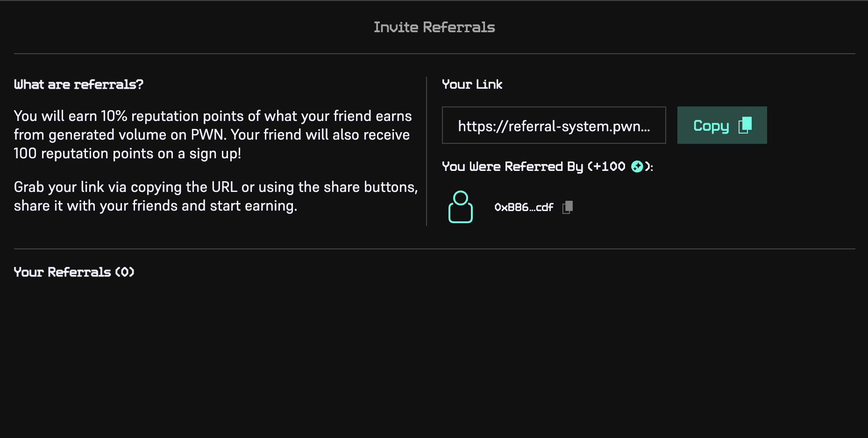868x438 pixels.
Task: Click the Invite Referrals page title
Action: pos(434,27)
